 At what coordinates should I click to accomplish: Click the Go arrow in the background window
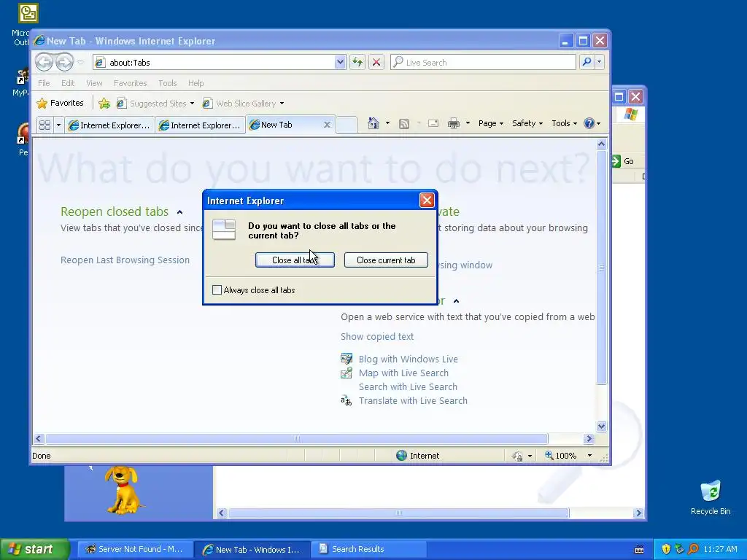[x=616, y=161]
